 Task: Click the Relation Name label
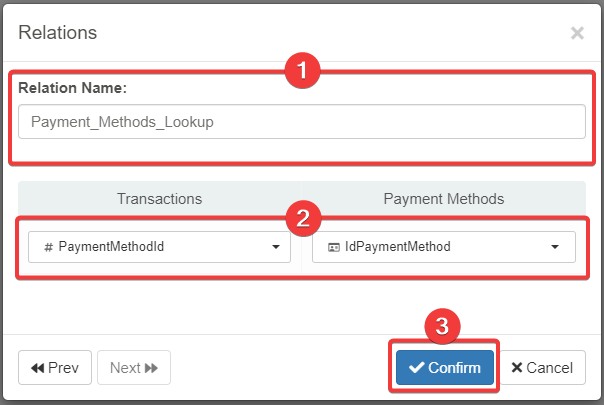pyautogui.click(x=72, y=88)
